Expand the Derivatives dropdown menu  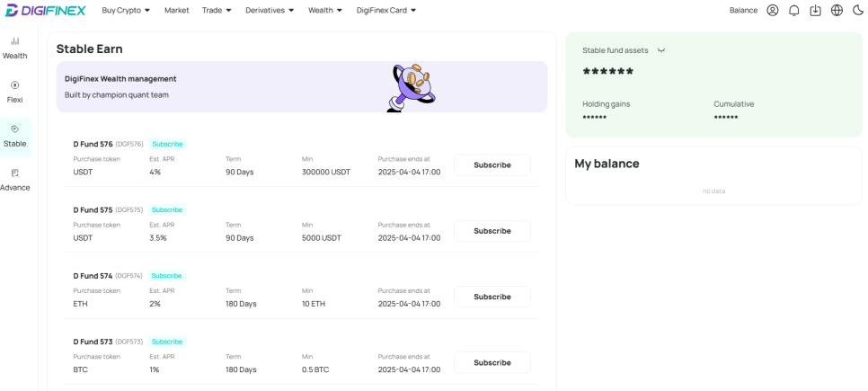click(270, 10)
